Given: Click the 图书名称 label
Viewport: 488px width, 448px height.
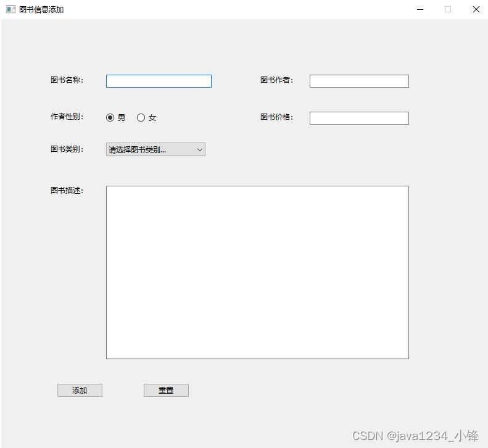Looking at the screenshot, I should coord(67,80).
